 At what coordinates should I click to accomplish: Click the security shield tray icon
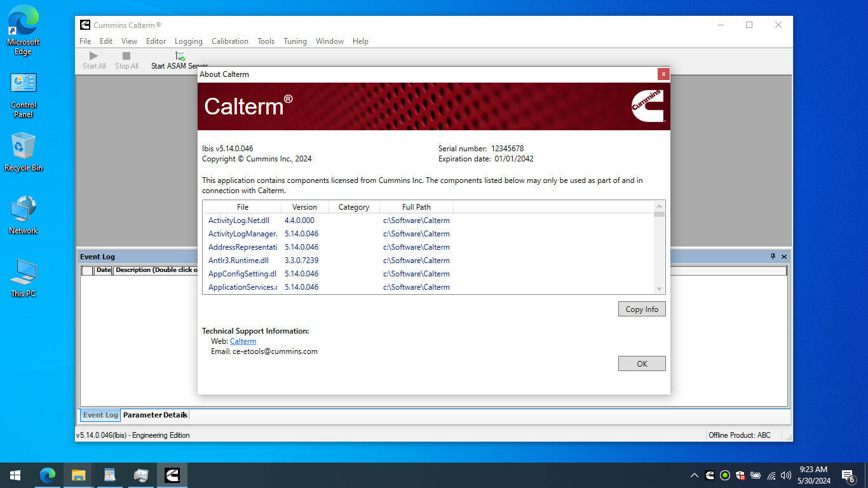coord(740,475)
